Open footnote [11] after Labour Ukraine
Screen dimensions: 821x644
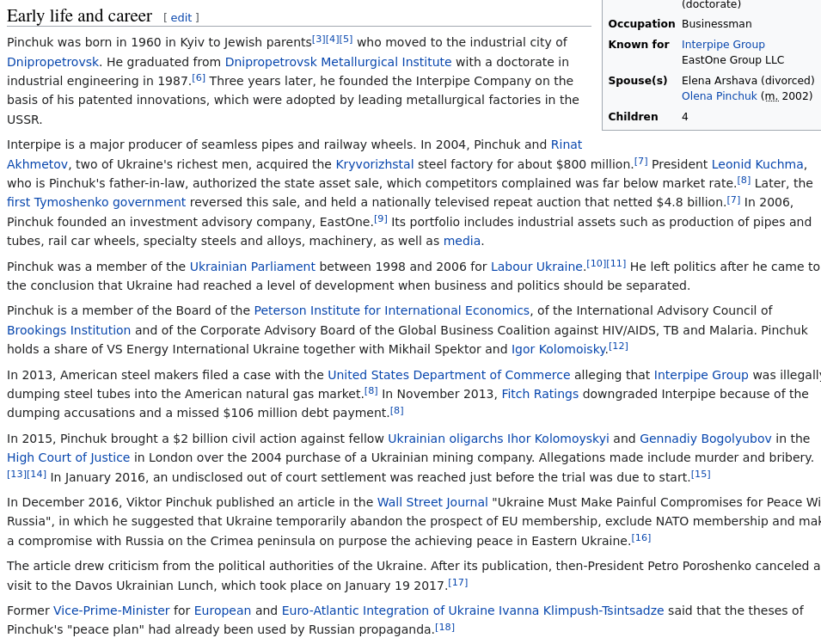pyautogui.click(x=616, y=263)
